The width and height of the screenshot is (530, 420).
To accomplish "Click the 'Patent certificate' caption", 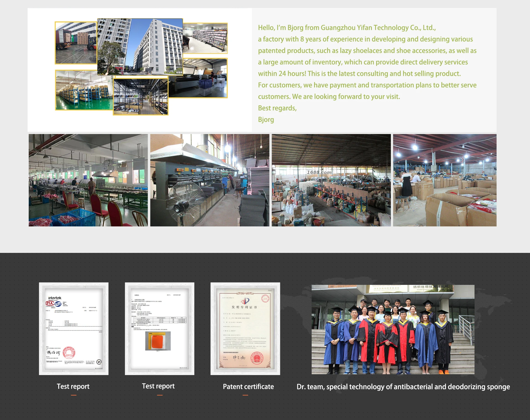I will click(x=248, y=387).
